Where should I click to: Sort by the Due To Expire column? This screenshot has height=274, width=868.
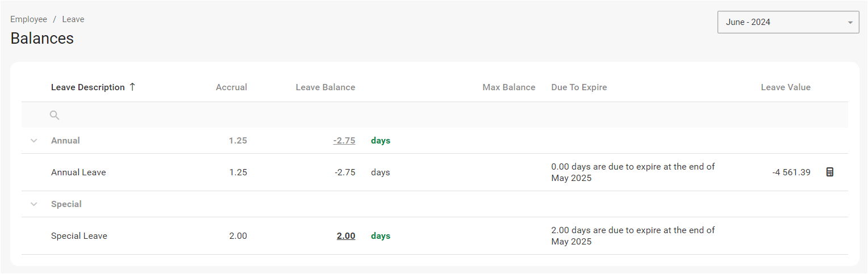[579, 87]
